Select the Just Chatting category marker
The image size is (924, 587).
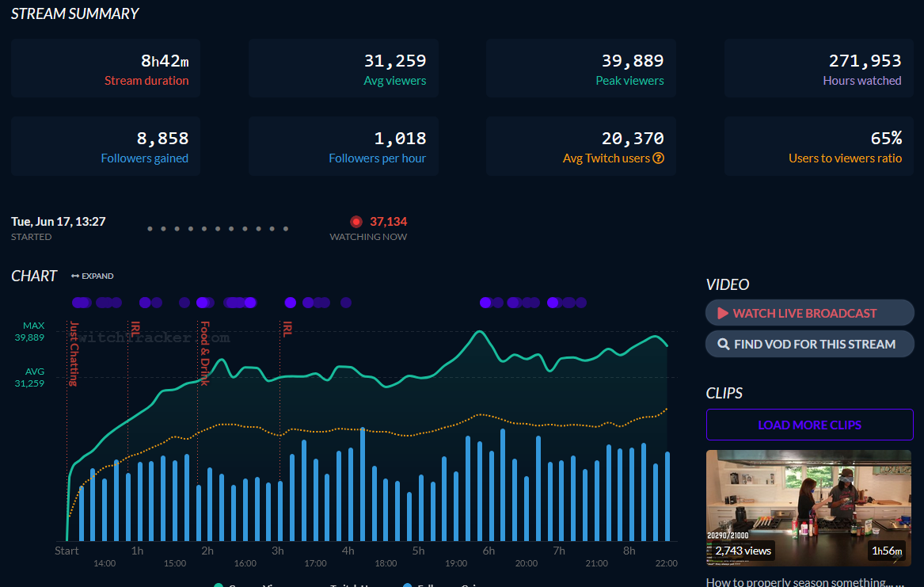74,353
